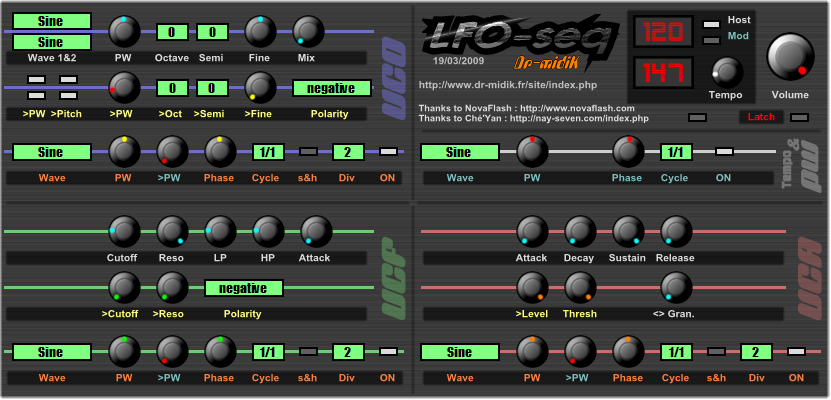Image resolution: width=831 pixels, height=400 pixels.
Task: Open the VCO Wave 2 Sine selector
Action: 52,42
